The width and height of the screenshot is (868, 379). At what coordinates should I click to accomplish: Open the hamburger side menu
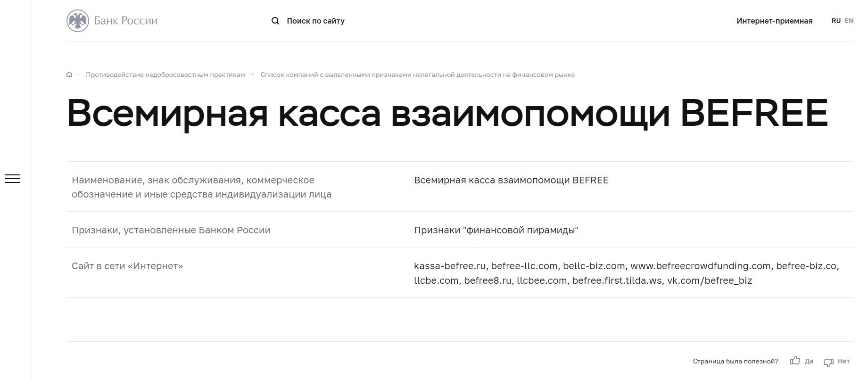pyautogui.click(x=12, y=179)
